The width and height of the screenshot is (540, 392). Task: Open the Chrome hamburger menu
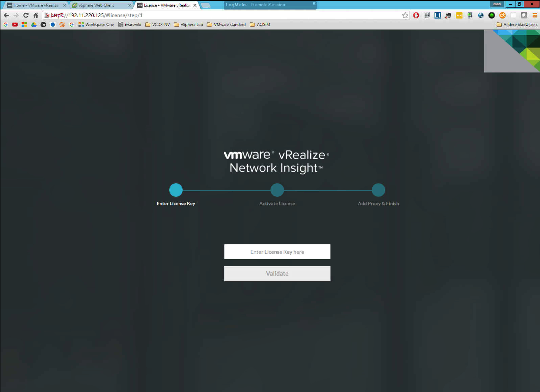coord(535,15)
